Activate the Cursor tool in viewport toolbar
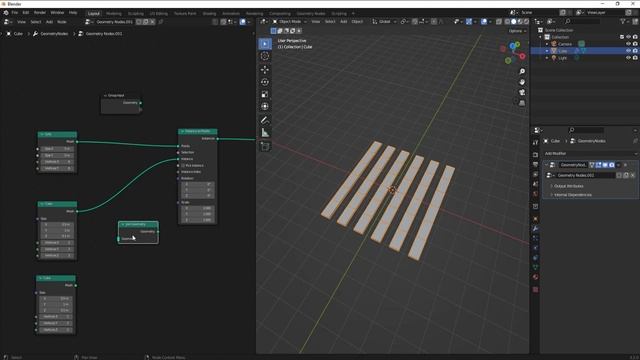The height and width of the screenshot is (360, 640). coord(265,56)
